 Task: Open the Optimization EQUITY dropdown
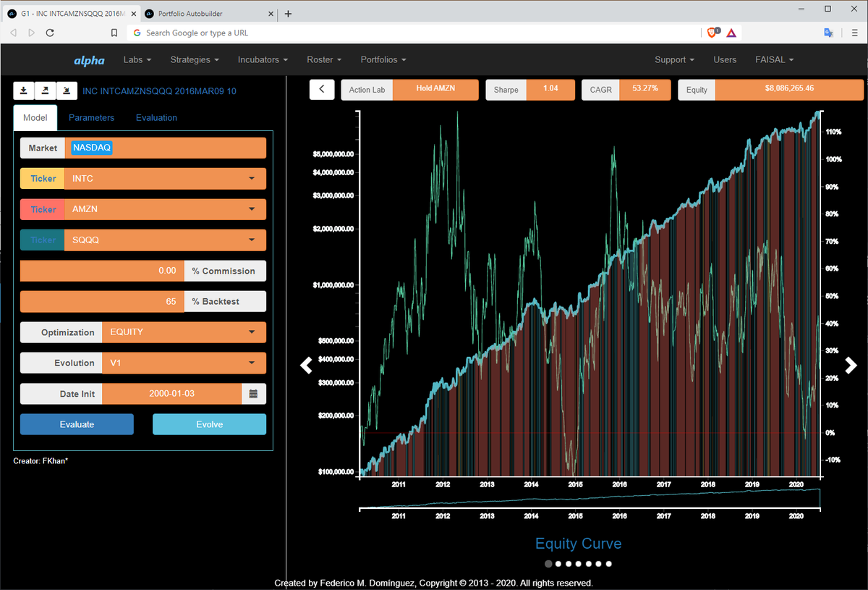184,332
